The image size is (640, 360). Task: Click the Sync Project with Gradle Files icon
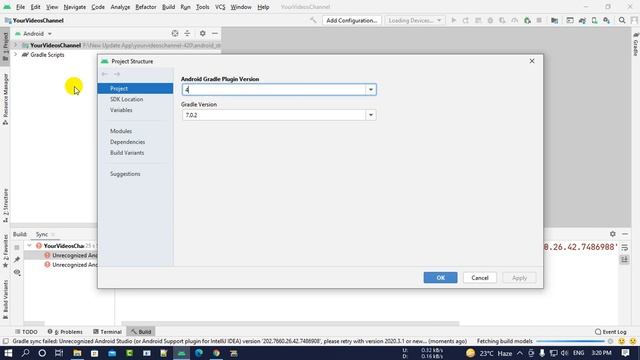tap(582, 20)
